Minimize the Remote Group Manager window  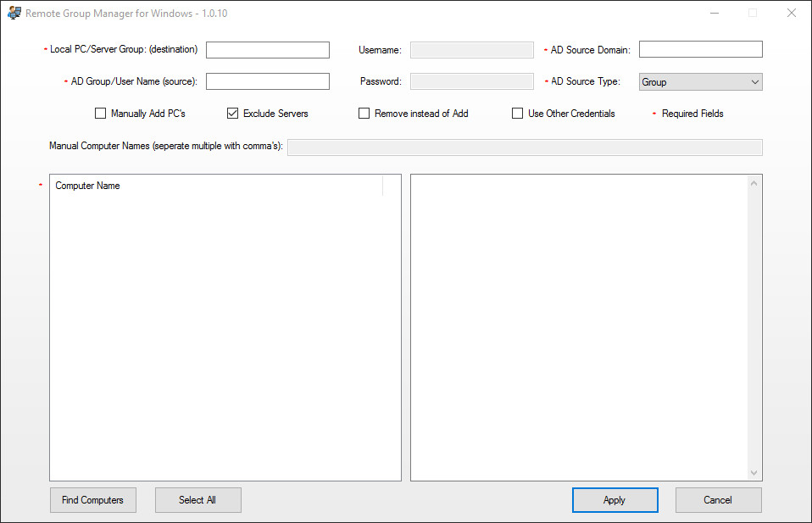click(715, 13)
